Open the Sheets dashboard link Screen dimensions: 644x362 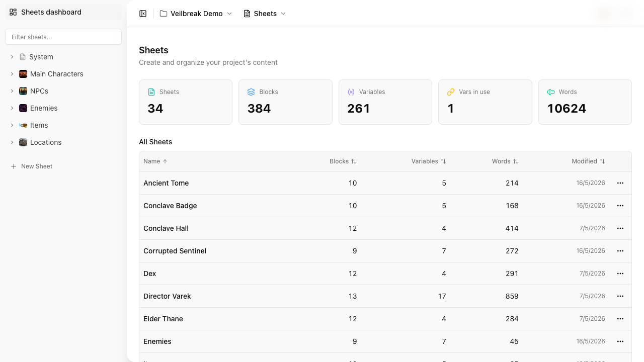click(63, 12)
